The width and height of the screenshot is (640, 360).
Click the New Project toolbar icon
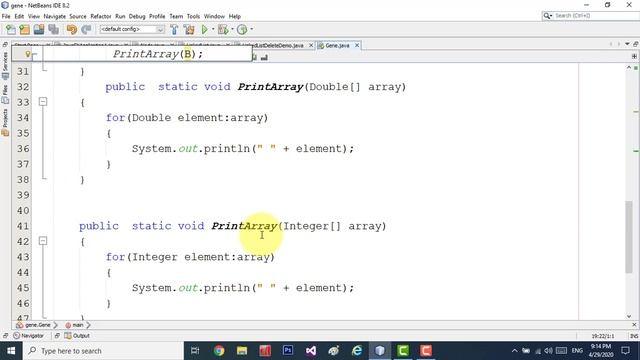[x=24, y=29]
